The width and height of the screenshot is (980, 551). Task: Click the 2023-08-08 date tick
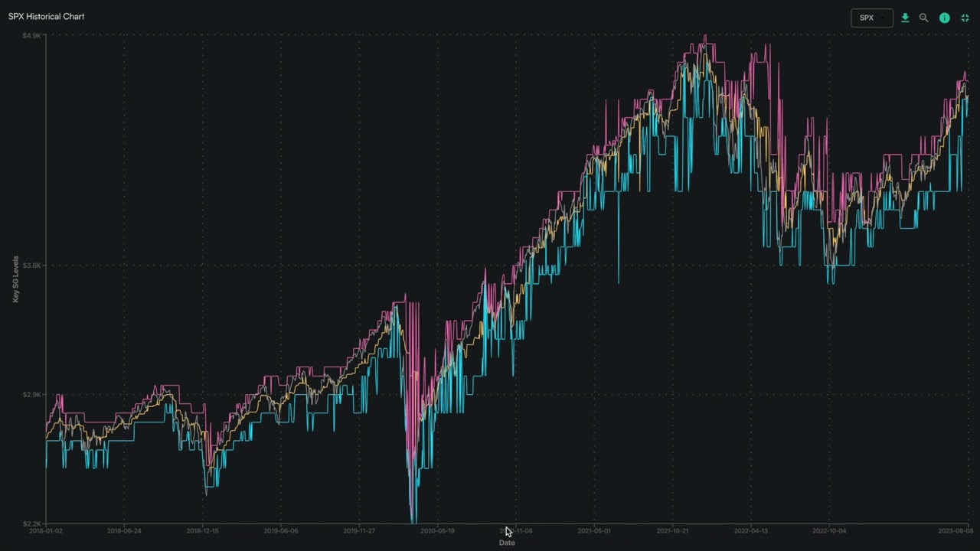point(955,530)
